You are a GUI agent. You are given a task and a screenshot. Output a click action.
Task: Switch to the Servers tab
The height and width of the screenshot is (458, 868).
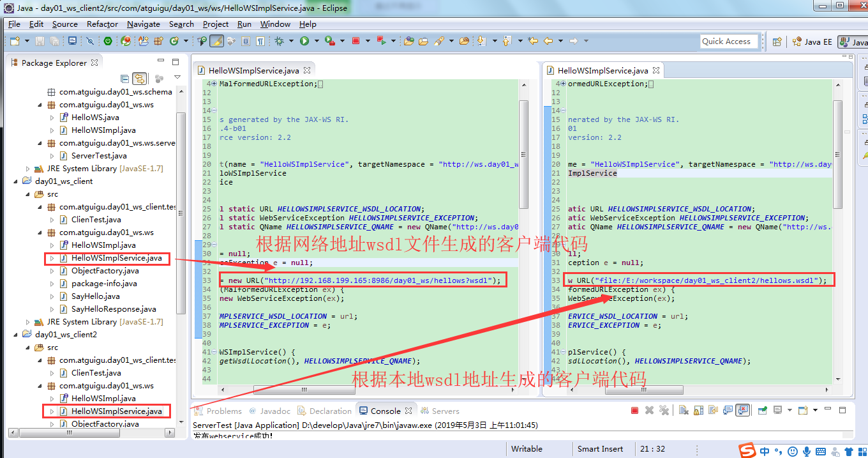click(440, 411)
